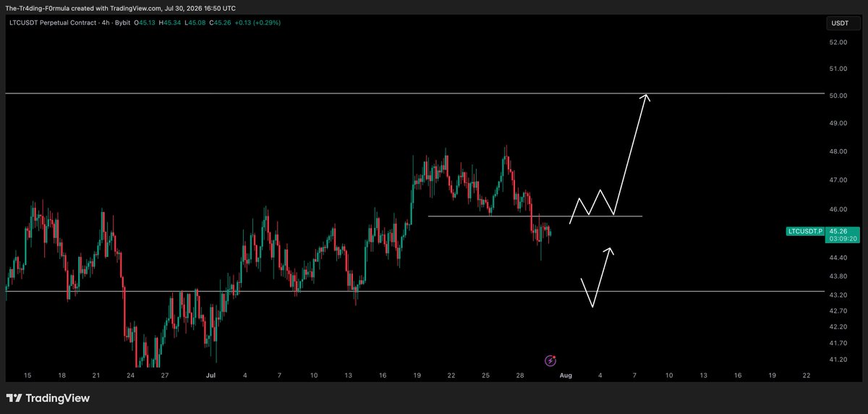Click the LTCUSDT Perpetual Contract symbol title

coord(59,23)
